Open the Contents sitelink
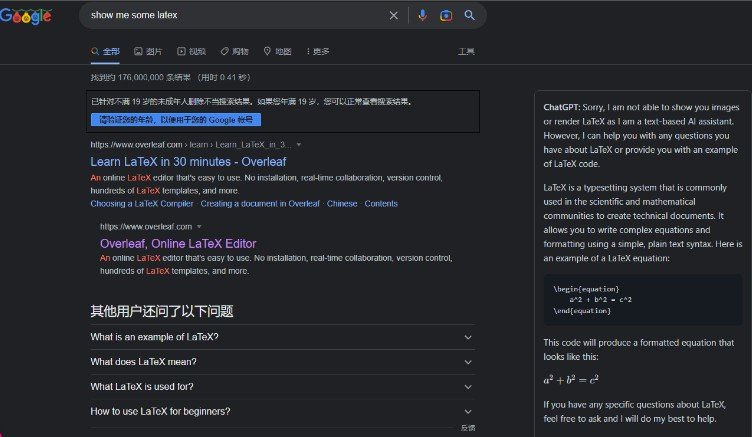Image resolution: width=752 pixels, height=437 pixels. (381, 203)
